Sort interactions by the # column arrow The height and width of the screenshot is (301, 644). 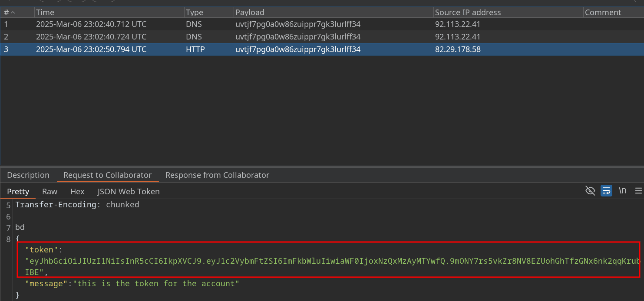[12, 13]
